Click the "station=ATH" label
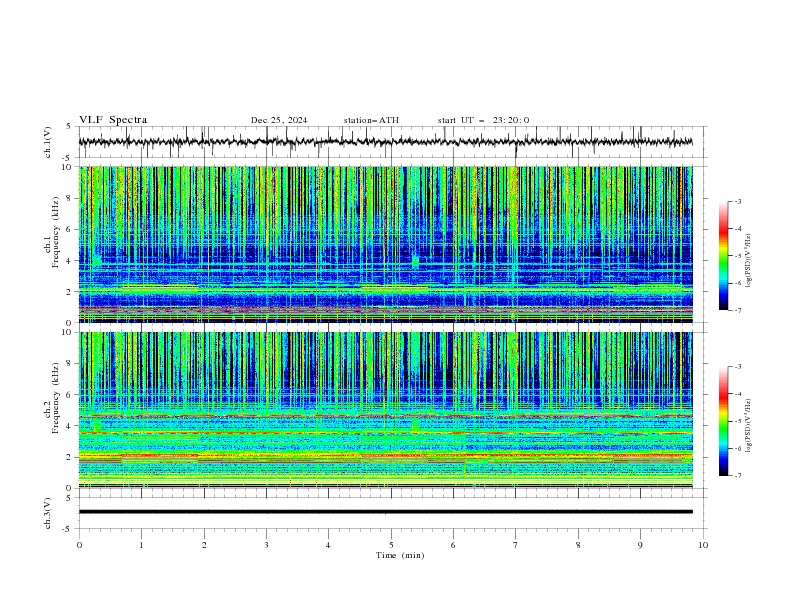 point(371,120)
